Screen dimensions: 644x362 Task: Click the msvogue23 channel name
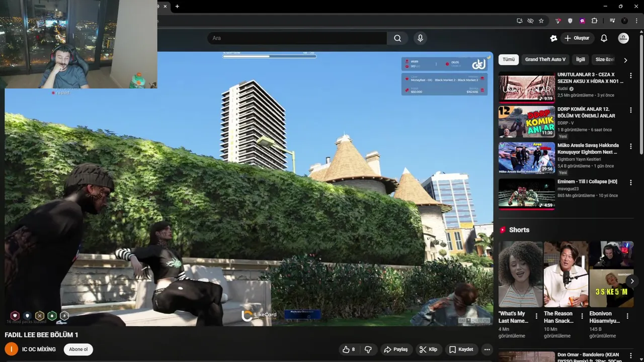tap(569, 189)
